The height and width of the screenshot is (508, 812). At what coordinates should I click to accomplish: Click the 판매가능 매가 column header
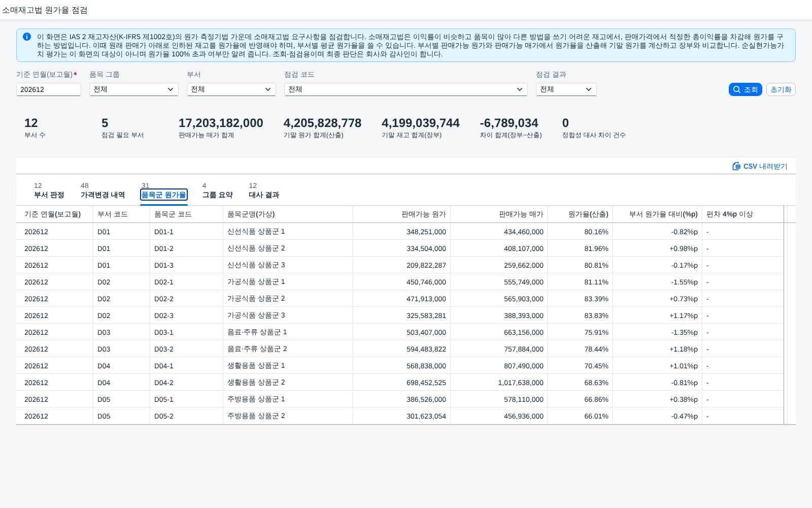coord(499,214)
